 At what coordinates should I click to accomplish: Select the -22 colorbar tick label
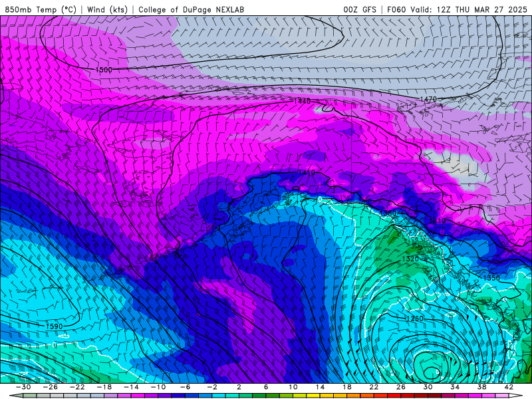point(77,387)
